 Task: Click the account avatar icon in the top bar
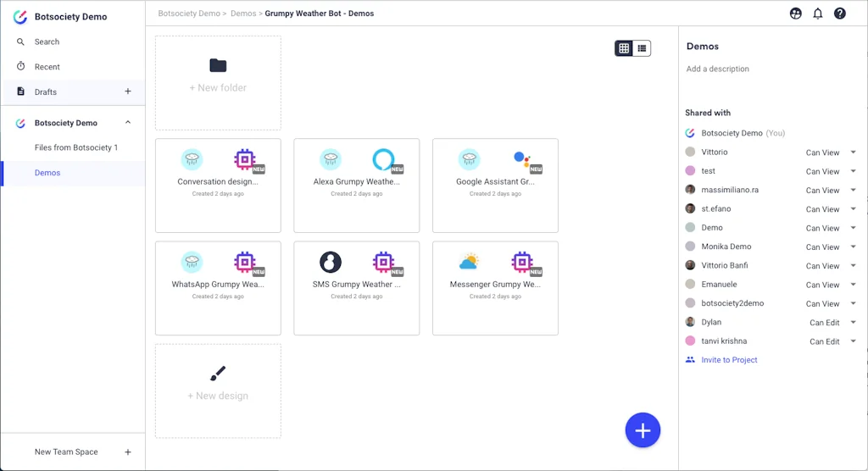coord(795,14)
